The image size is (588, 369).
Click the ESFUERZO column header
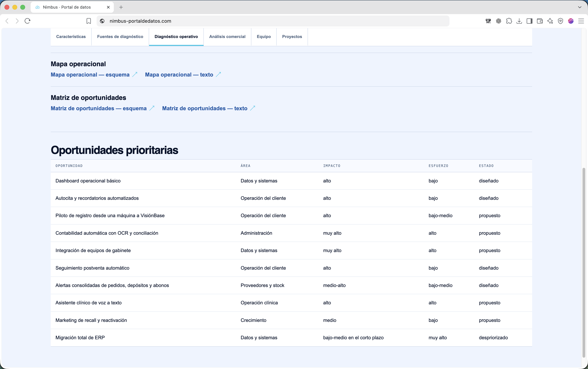click(438, 166)
